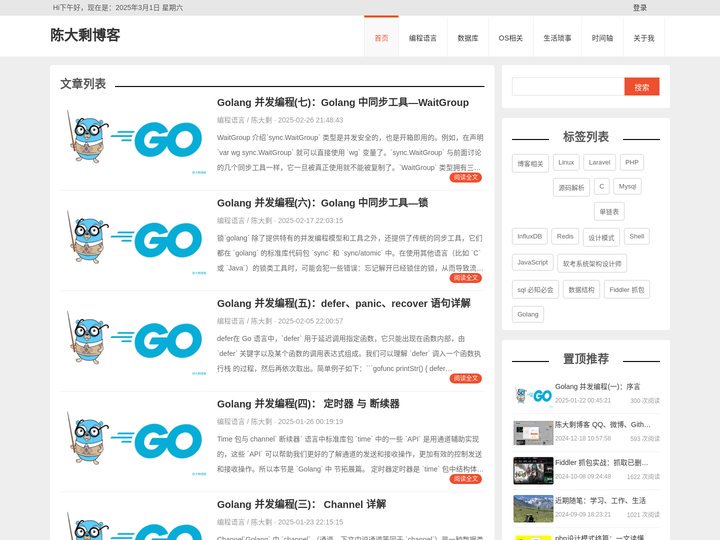Open article about WaitGroup (七)
The image size is (720, 540).
(343, 102)
